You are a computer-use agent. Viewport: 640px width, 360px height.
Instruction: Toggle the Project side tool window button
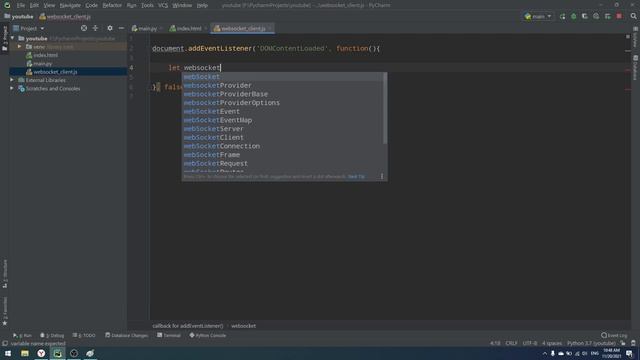pyautogui.click(x=4, y=39)
